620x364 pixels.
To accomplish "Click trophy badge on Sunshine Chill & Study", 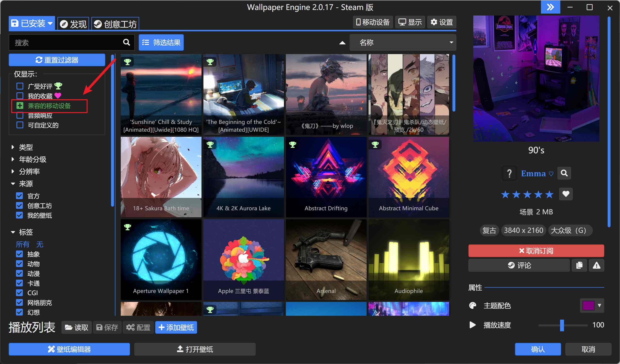I will pos(128,62).
